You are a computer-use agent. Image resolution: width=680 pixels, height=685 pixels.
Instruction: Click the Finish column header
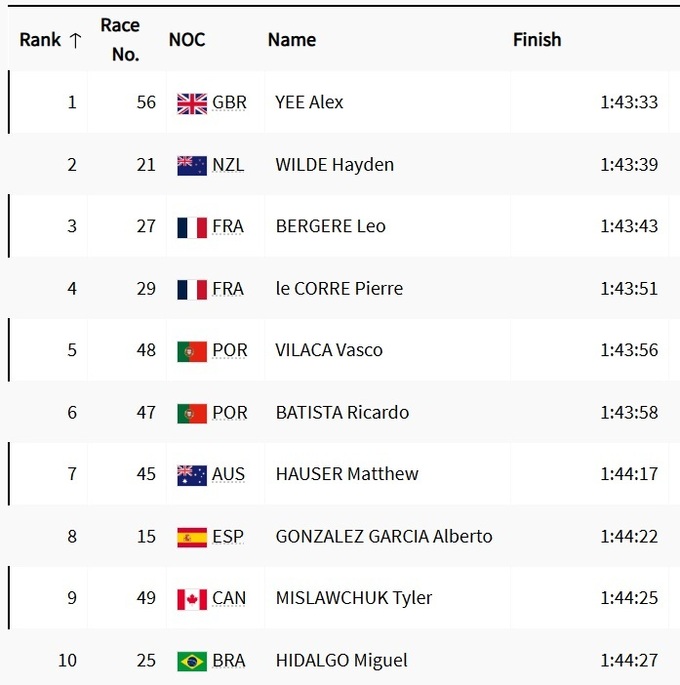click(x=537, y=40)
